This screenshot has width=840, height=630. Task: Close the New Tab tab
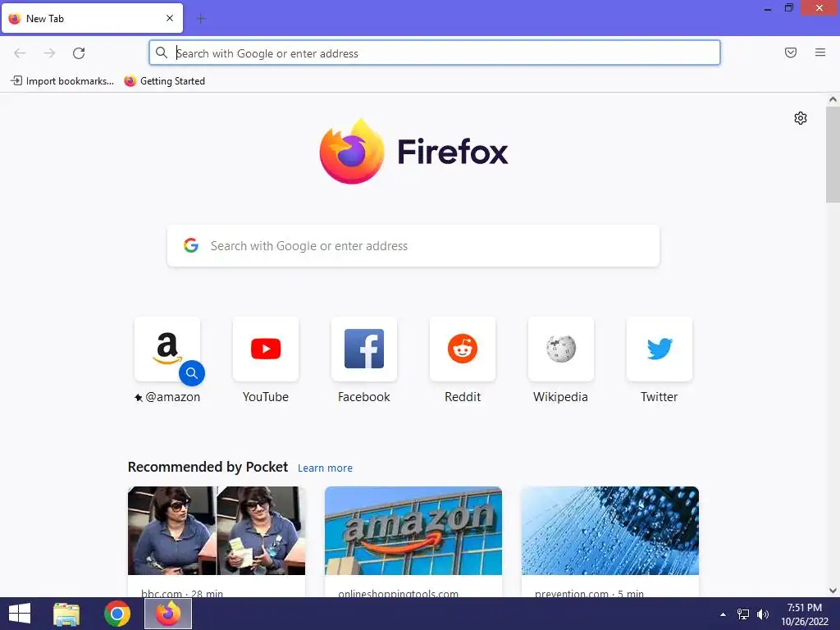click(170, 18)
